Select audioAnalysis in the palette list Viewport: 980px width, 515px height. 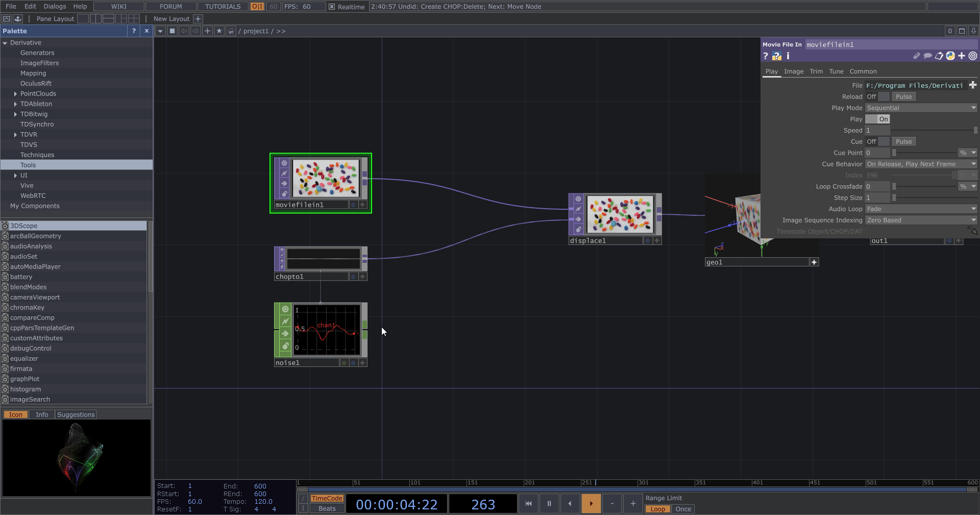coord(31,246)
